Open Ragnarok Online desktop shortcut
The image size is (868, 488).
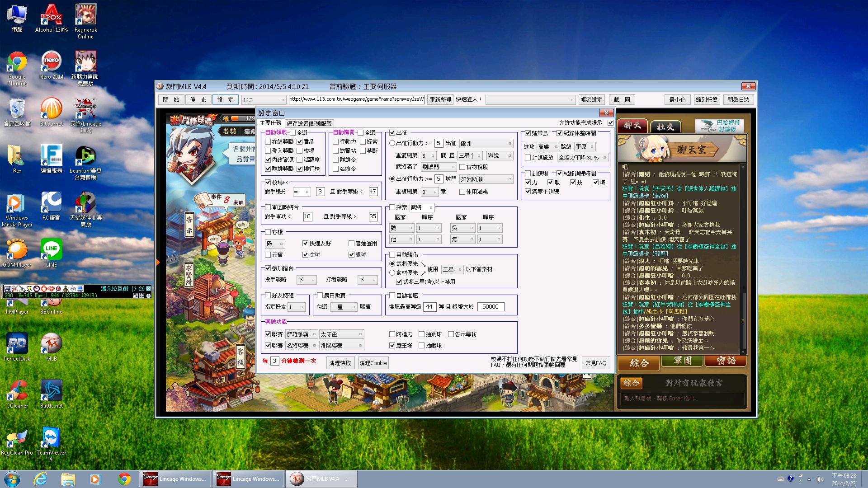click(x=85, y=21)
